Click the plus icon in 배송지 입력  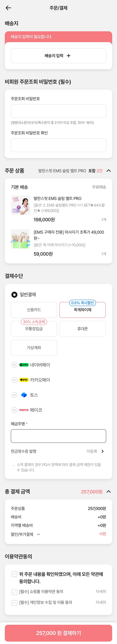(69, 56)
